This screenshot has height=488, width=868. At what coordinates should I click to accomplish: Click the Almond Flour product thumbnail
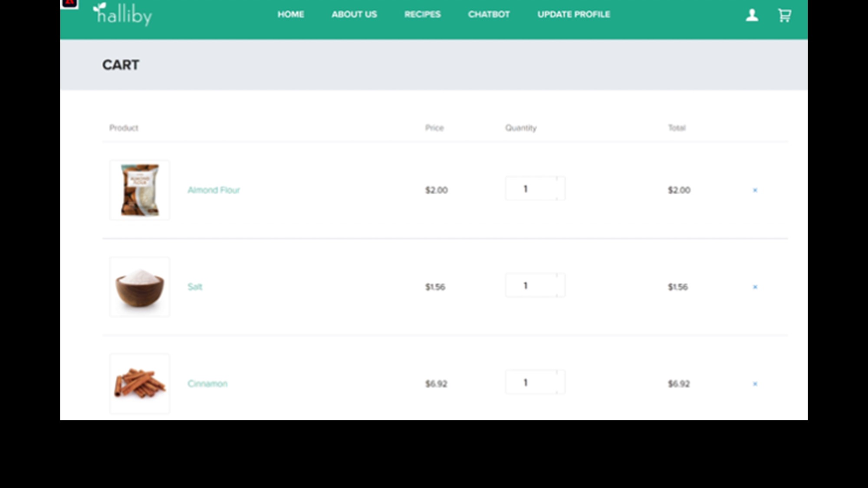coord(140,190)
